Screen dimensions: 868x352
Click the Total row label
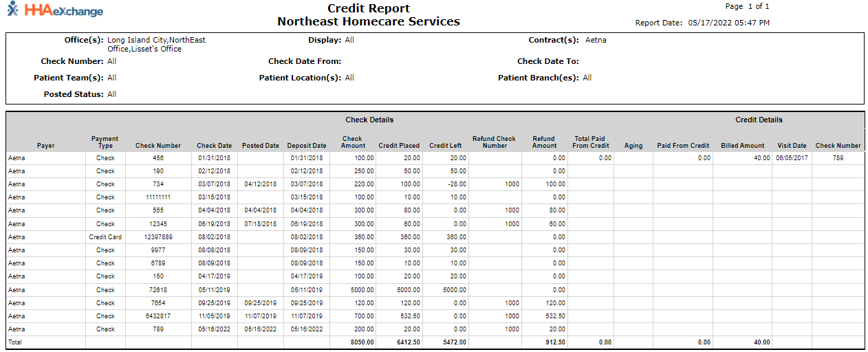click(x=15, y=342)
